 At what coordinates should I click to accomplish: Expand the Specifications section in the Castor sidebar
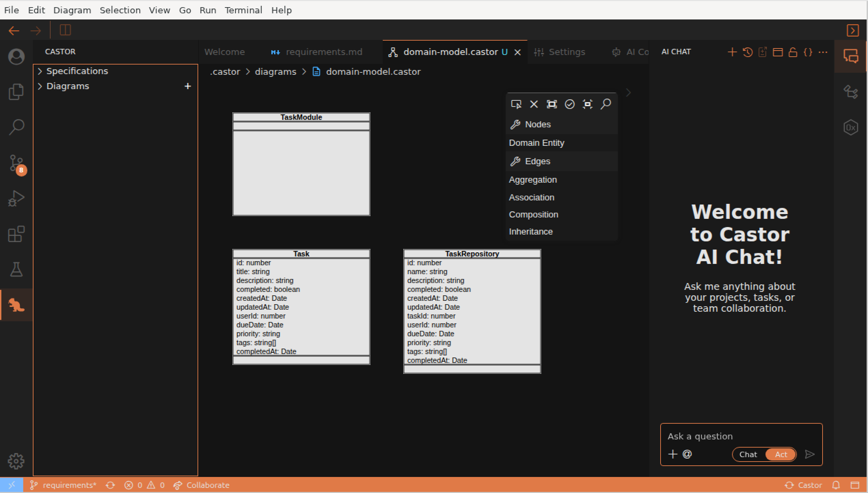pos(77,71)
